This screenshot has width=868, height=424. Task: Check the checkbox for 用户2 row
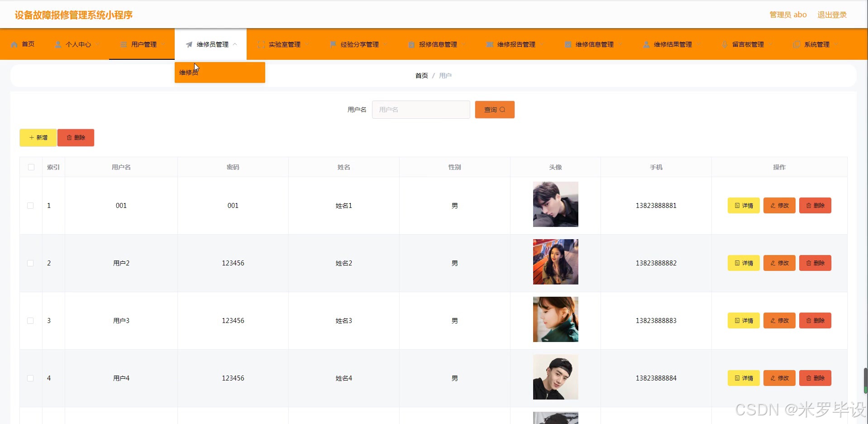point(30,263)
